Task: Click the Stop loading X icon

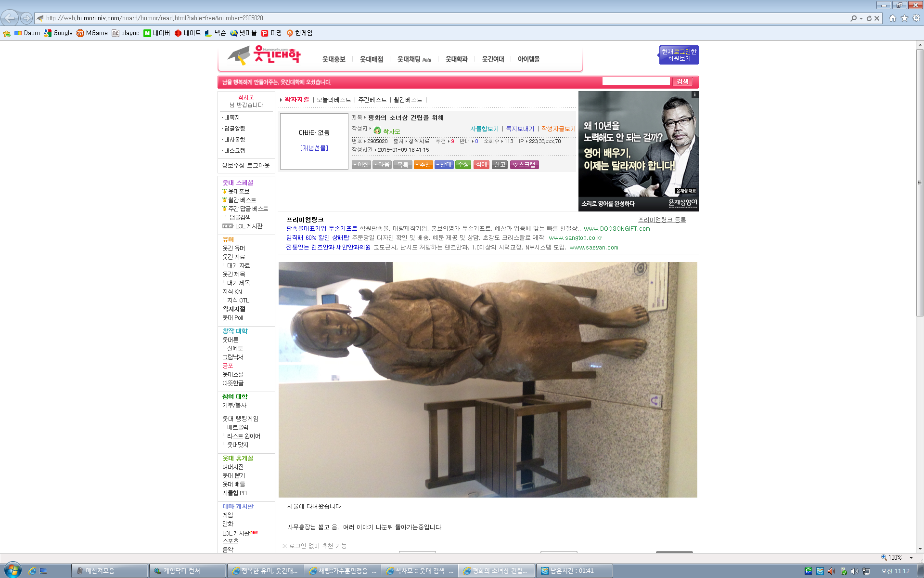Action: pyautogui.click(x=877, y=18)
